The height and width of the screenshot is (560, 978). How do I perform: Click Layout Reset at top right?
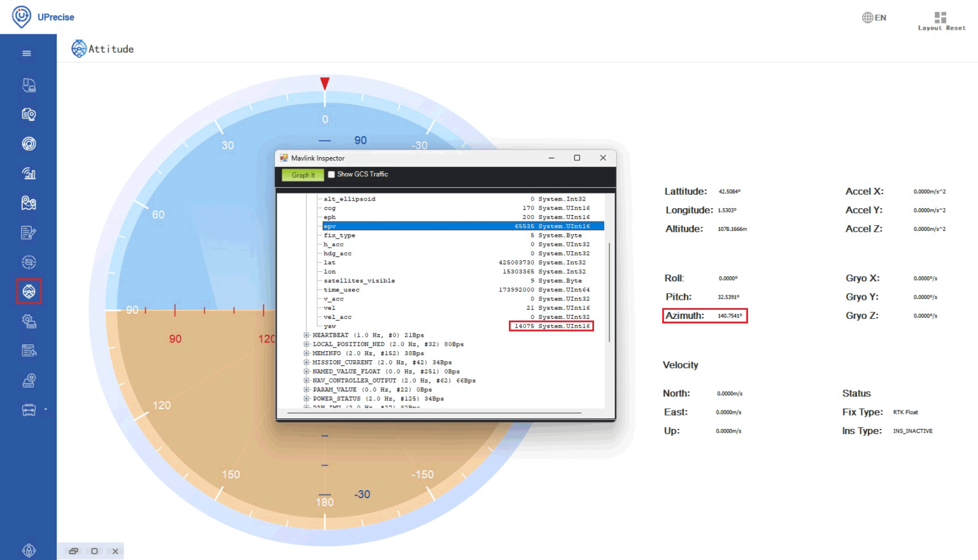click(939, 21)
